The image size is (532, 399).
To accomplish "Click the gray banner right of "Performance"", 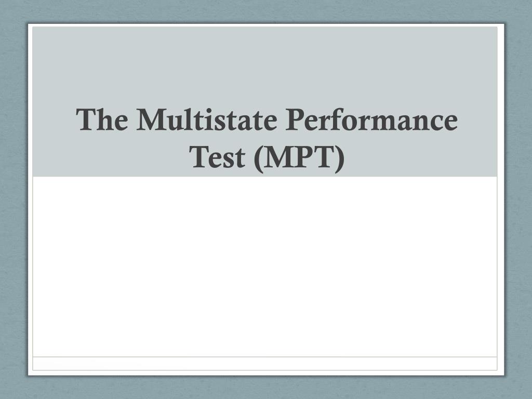I will pyautogui.click(x=478, y=119).
